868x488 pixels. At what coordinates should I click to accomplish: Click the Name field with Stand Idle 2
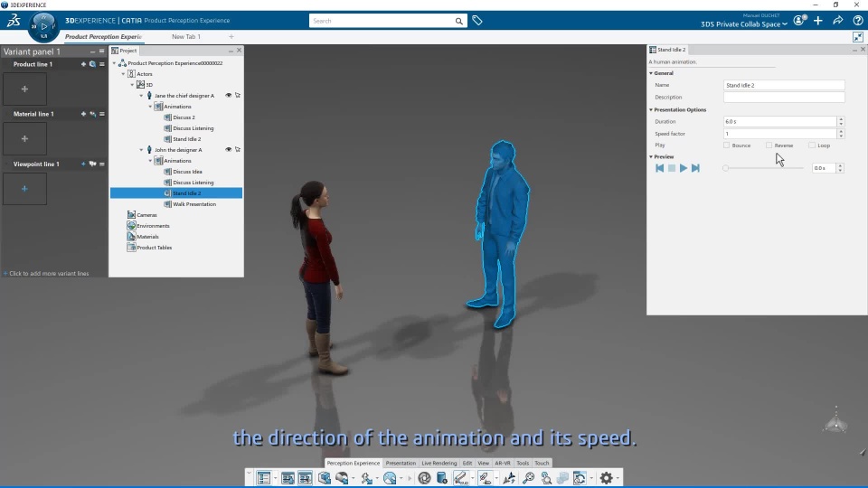(x=784, y=85)
